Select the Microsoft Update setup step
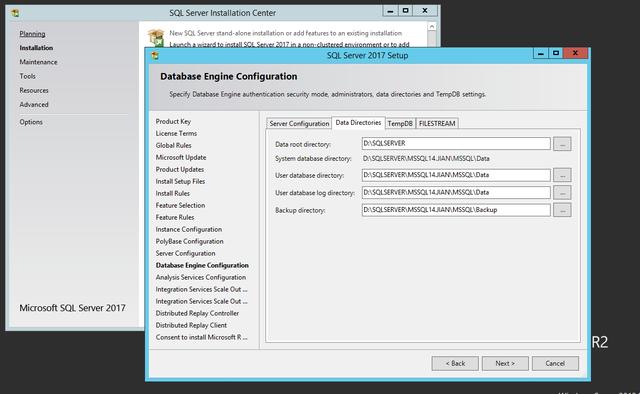Image resolution: width=640 pixels, height=394 pixels. click(x=181, y=157)
